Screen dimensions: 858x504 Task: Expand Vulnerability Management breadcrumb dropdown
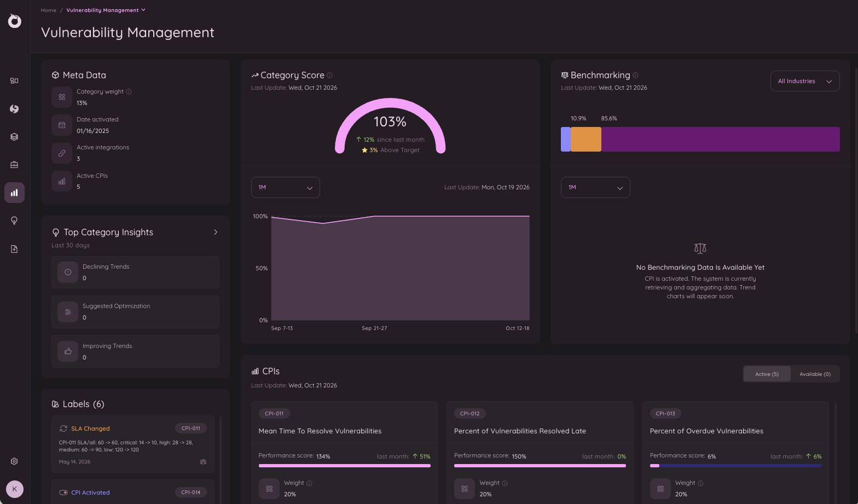[143, 10]
